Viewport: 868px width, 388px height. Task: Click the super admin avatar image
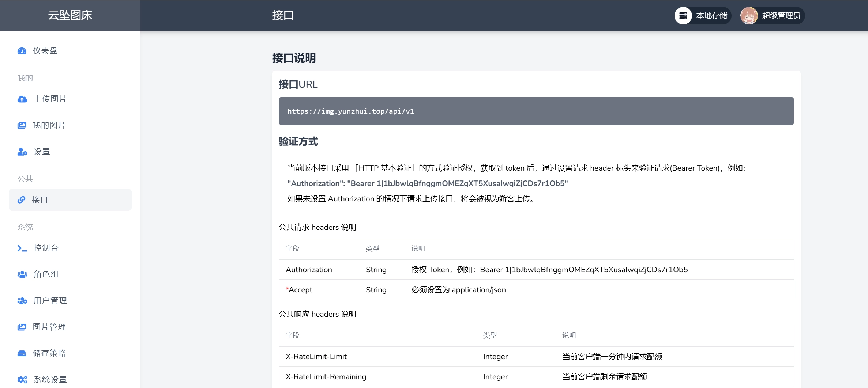[x=749, y=16]
